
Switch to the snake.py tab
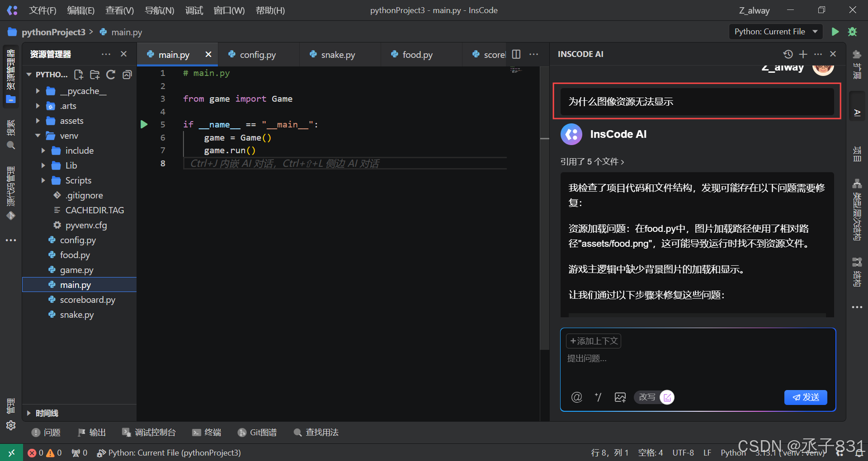click(337, 55)
